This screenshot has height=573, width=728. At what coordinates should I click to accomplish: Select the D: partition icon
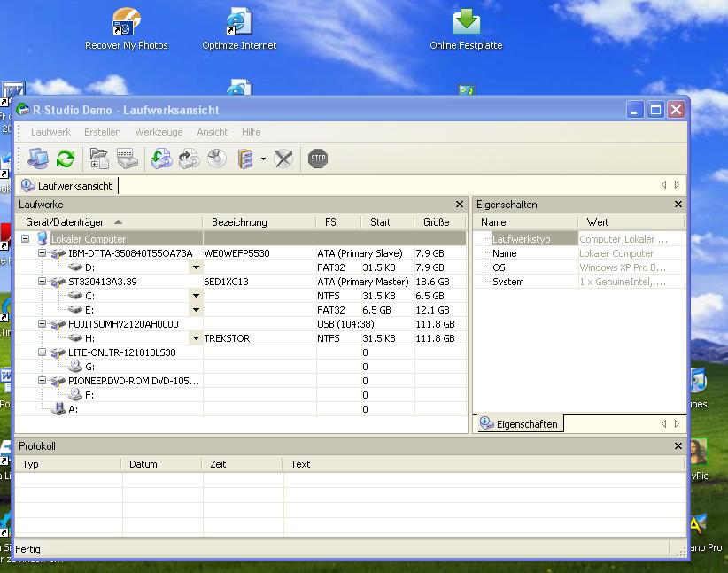click(75, 267)
